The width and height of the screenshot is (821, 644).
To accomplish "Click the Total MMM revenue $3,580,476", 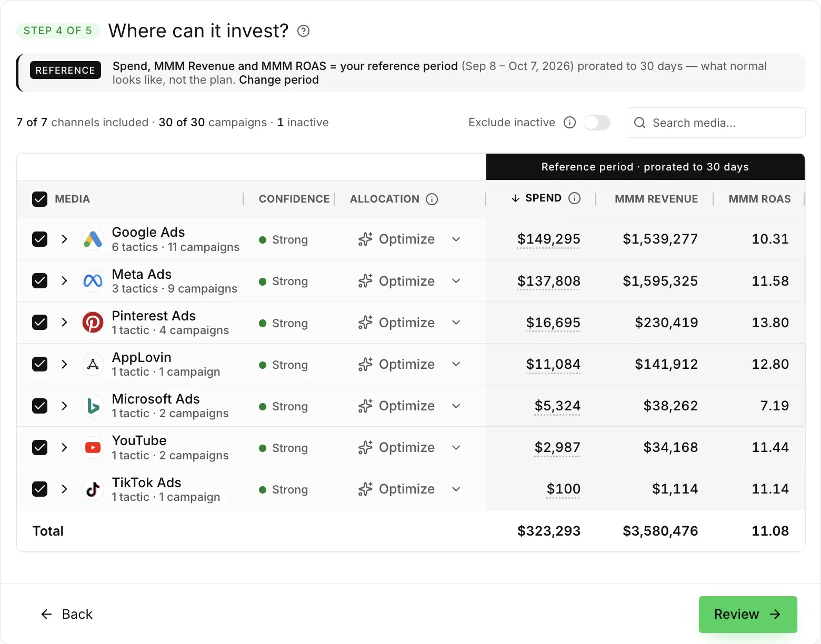I will (660, 531).
